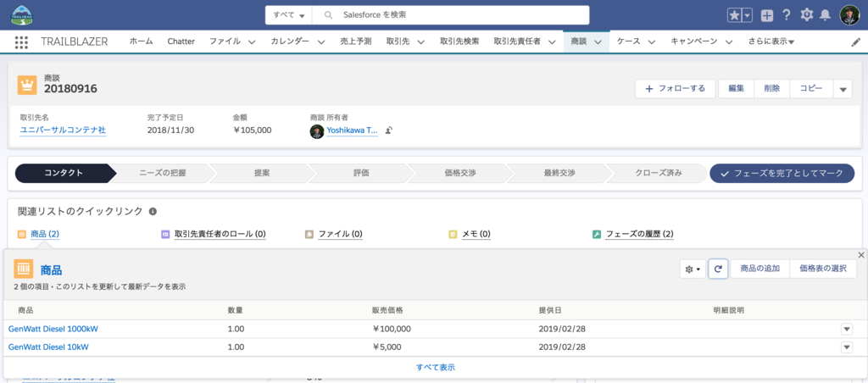Refresh the 商品 related list
This screenshot has height=383, width=868.
[x=718, y=269]
